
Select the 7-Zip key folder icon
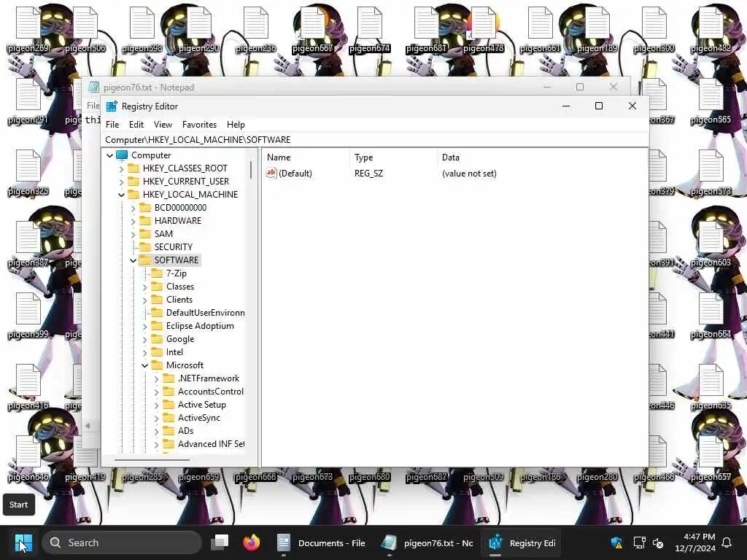point(157,273)
